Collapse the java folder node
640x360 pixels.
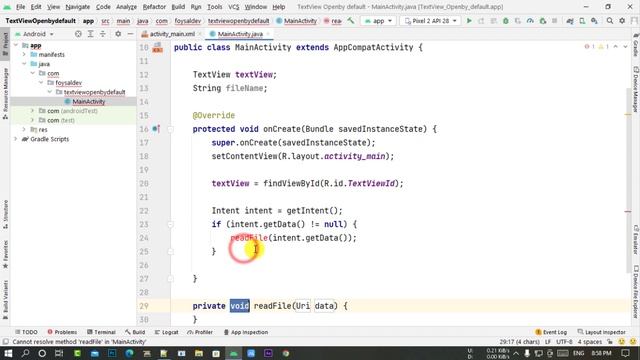[24, 64]
